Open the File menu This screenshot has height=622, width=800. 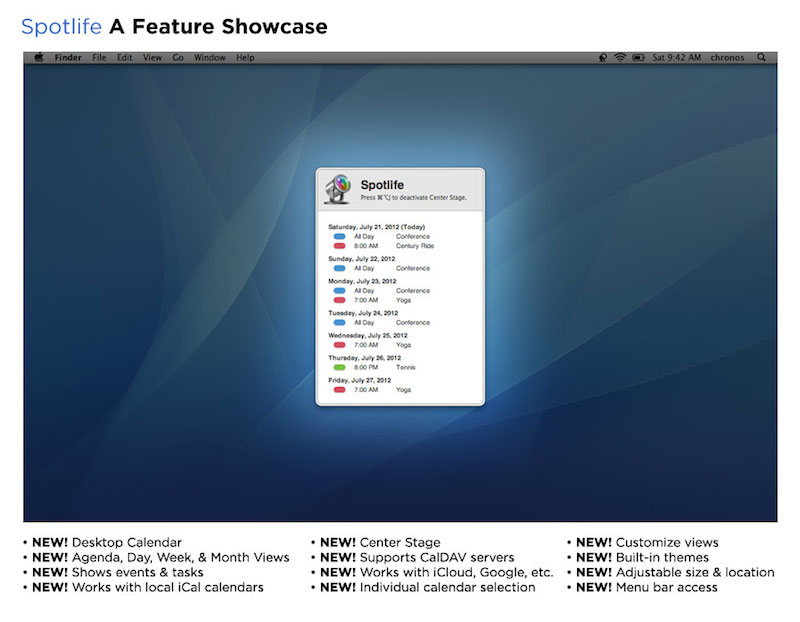[x=99, y=58]
